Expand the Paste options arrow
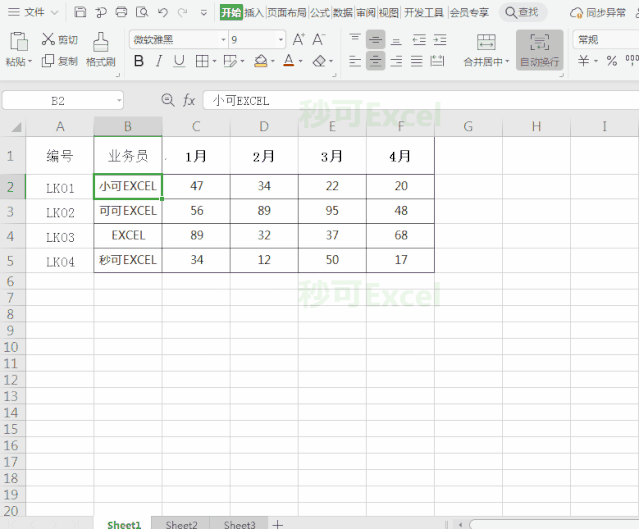 pos(30,62)
